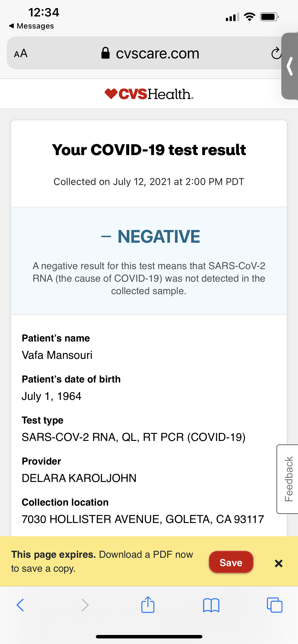
Task: Tap the NEGATIVE result heading
Action: [159, 236]
